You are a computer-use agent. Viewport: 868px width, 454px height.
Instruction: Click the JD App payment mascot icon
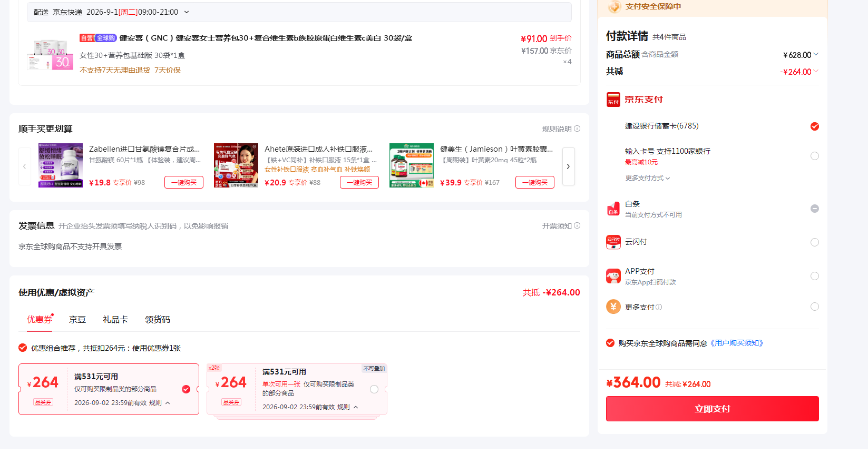(x=613, y=276)
